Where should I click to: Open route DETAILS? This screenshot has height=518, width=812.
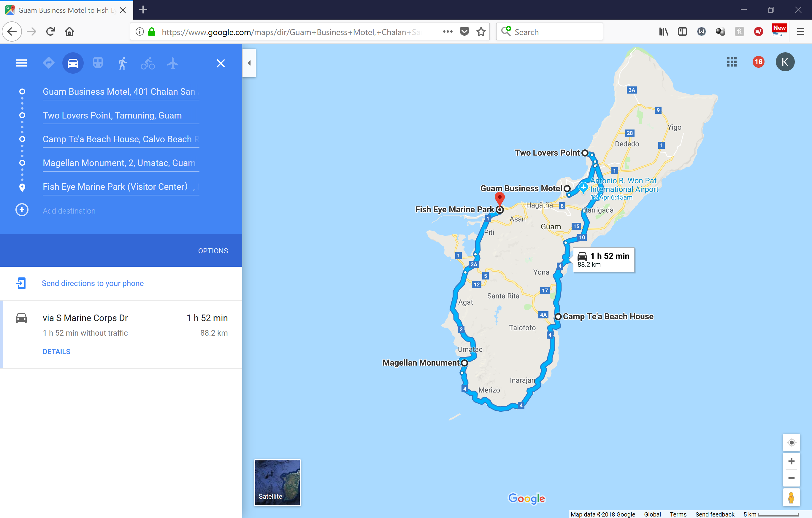point(56,351)
